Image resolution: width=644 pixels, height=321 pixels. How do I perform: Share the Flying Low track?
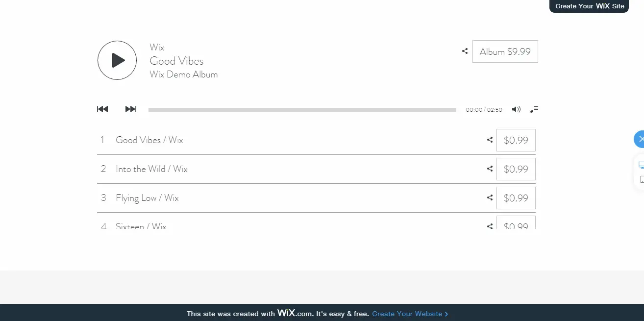490,198
